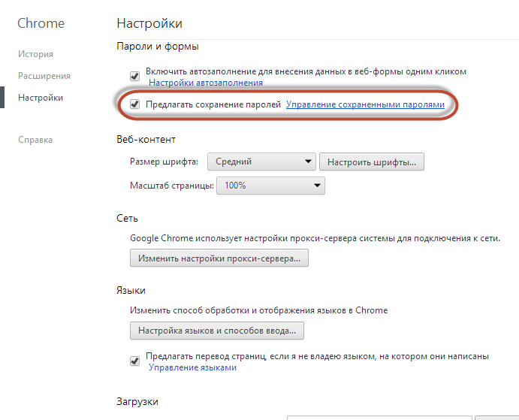Open Справка in the left sidebar

point(35,140)
